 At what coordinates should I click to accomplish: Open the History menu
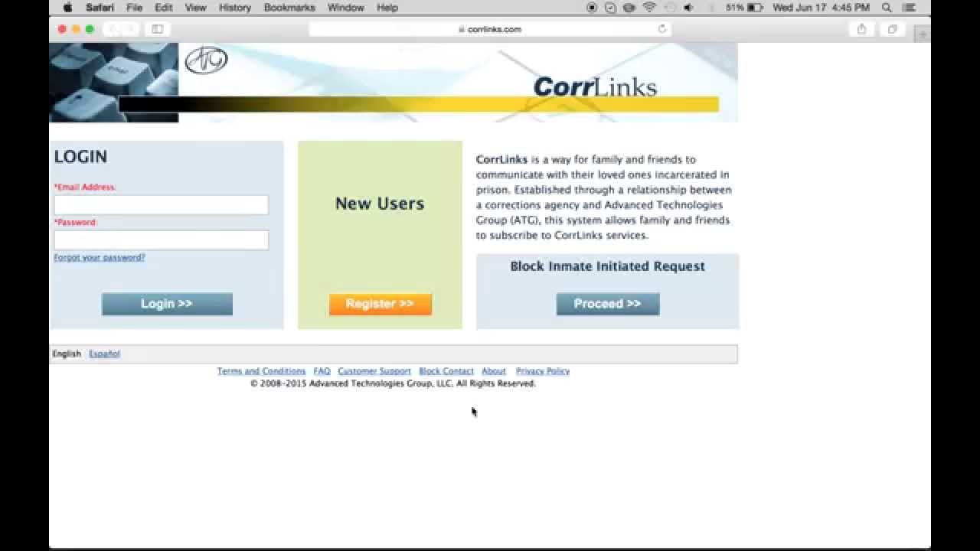point(235,8)
